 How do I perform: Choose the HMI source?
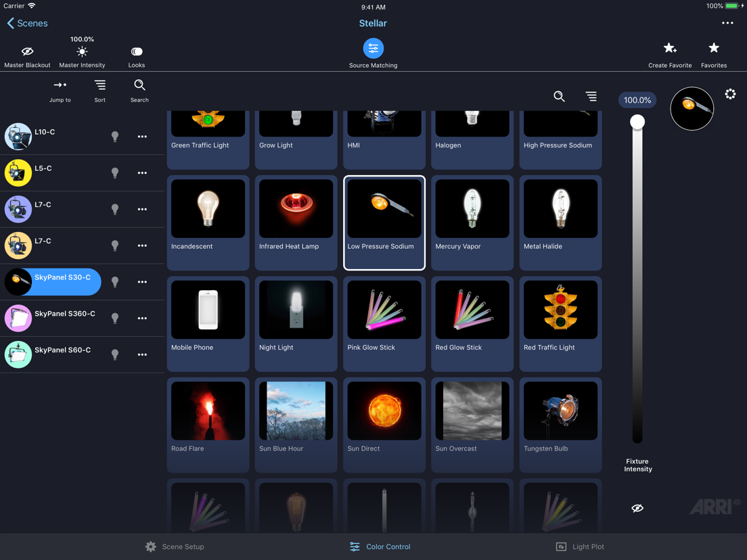384,140
